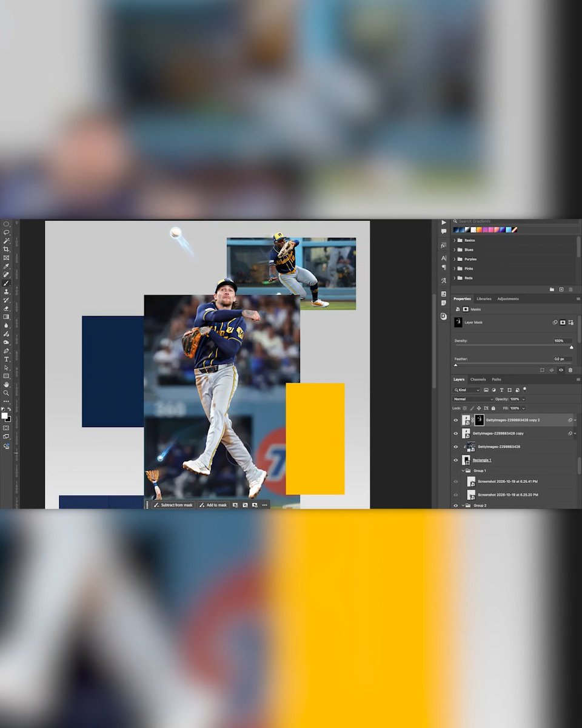Open the Actions panel play icon
This screenshot has width=582, height=728.
tap(444, 223)
